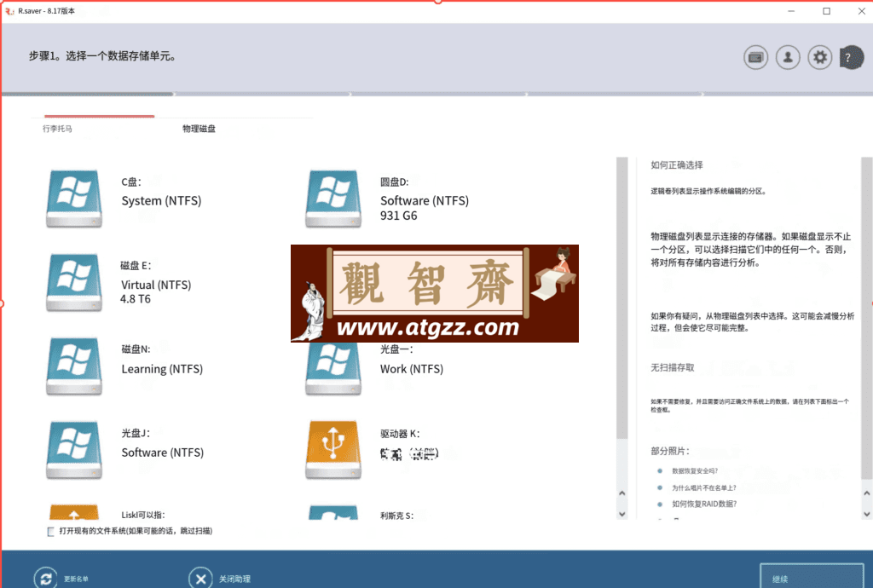The height and width of the screenshot is (588, 873).
Task: Pick the 磁盘N Learning (NTFS) drive icon
Action: point(74,366)
